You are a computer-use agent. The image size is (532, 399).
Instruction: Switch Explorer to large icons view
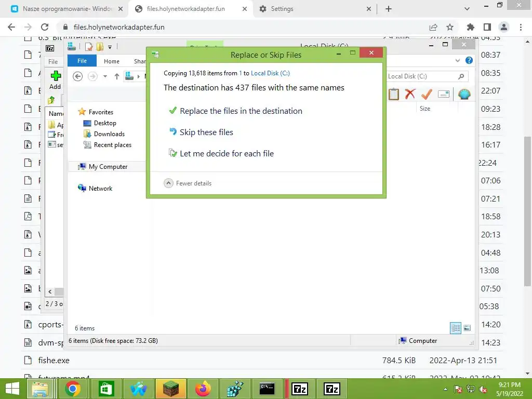tap(467, 328)
